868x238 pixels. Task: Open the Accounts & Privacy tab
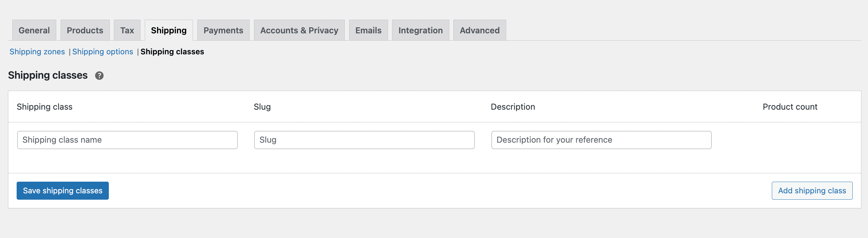tap(299, 30)
